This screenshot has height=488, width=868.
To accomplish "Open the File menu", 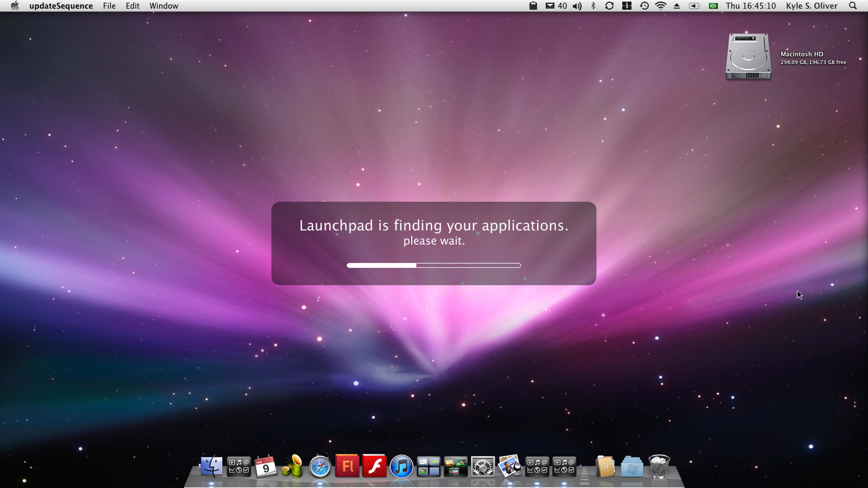I will (x=109, y=6).
